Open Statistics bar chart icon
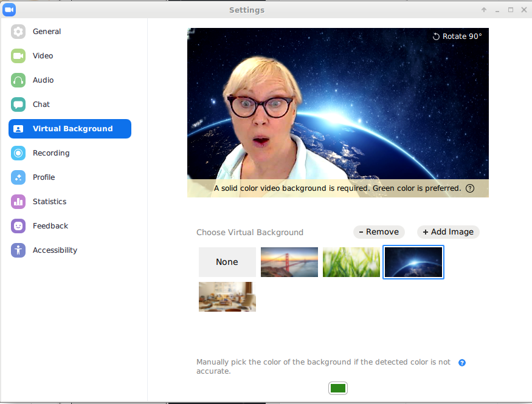This screenshot has height=404, width=532. coord(18,202)
